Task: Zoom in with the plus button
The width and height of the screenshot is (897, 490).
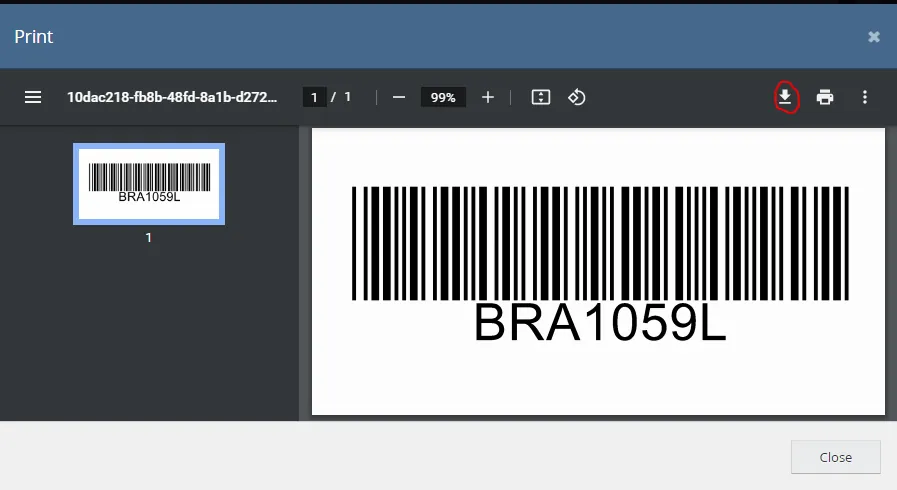Action: click(x=487, y=97)
